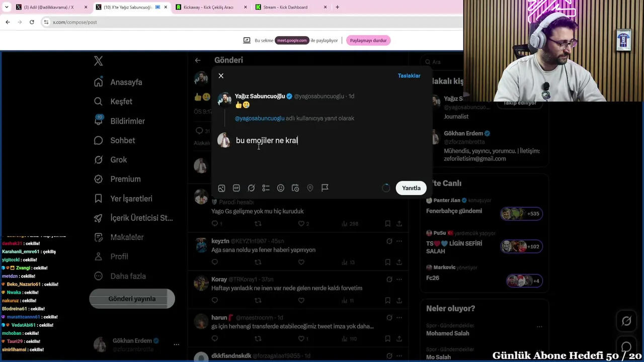Bookmark the 'Yago Gs gelişme' post

point(387,224)
